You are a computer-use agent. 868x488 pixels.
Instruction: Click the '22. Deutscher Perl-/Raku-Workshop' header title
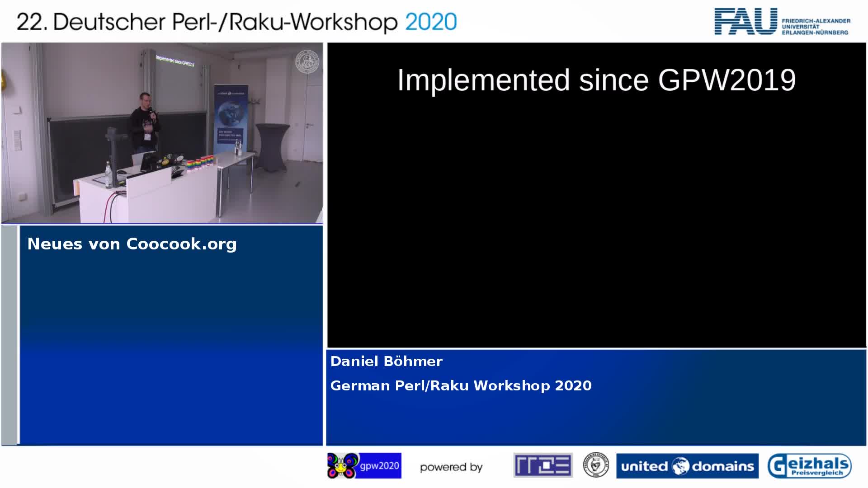207,22
